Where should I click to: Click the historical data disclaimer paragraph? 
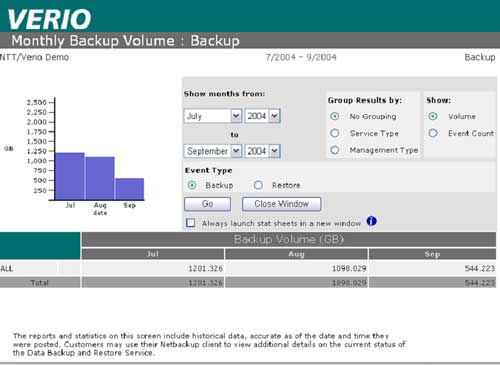pyautogui.click(x=209, y=344)
